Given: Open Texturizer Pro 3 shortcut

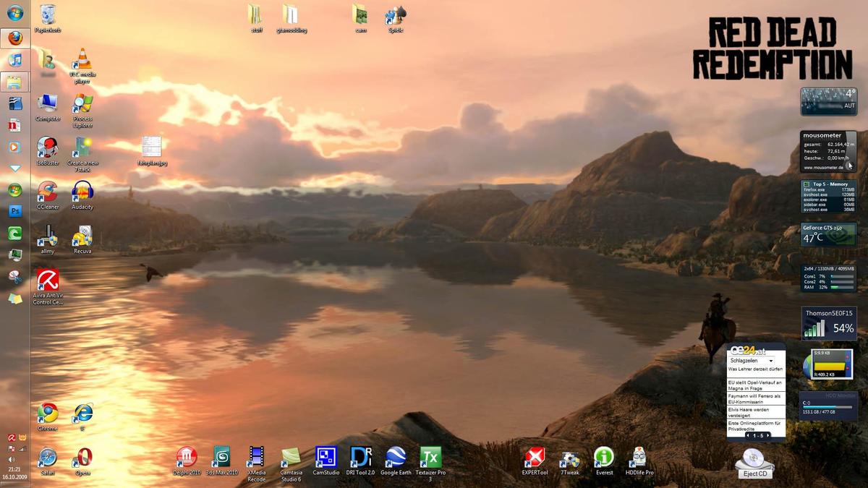Looking at the screenshot, I should click(x=430, y=463).
